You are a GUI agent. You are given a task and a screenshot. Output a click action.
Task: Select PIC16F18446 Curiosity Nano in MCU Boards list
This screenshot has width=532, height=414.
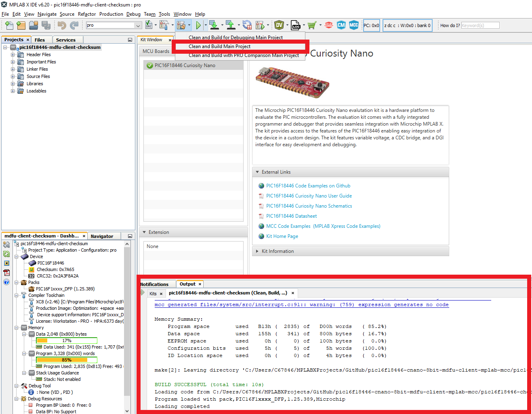click(193, 65)
